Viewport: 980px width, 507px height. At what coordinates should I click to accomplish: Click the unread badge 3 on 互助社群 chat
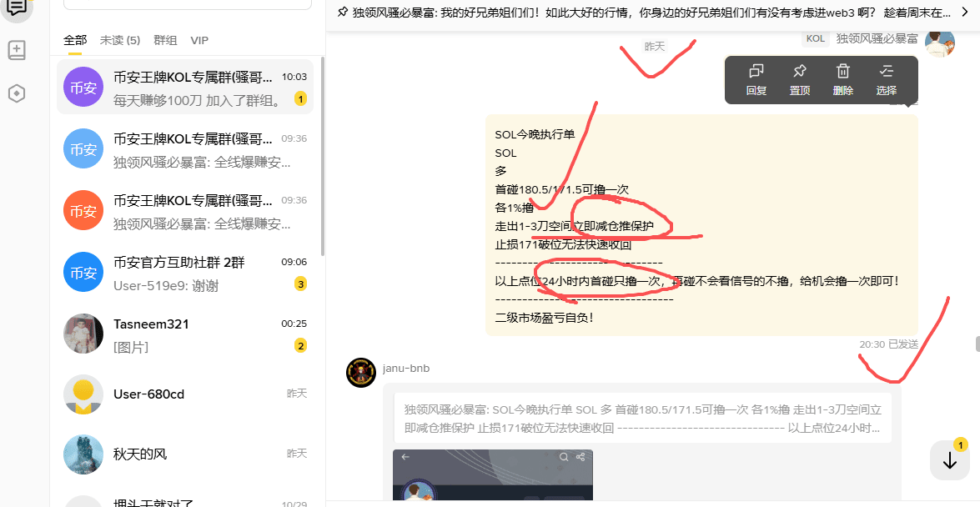click(300, 284)
